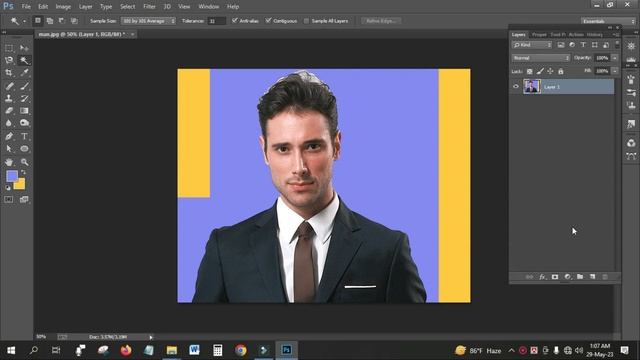The width and height of the screenshot is (640, 360).
Task: Reset default foreground and background colors
Action: 8,188
